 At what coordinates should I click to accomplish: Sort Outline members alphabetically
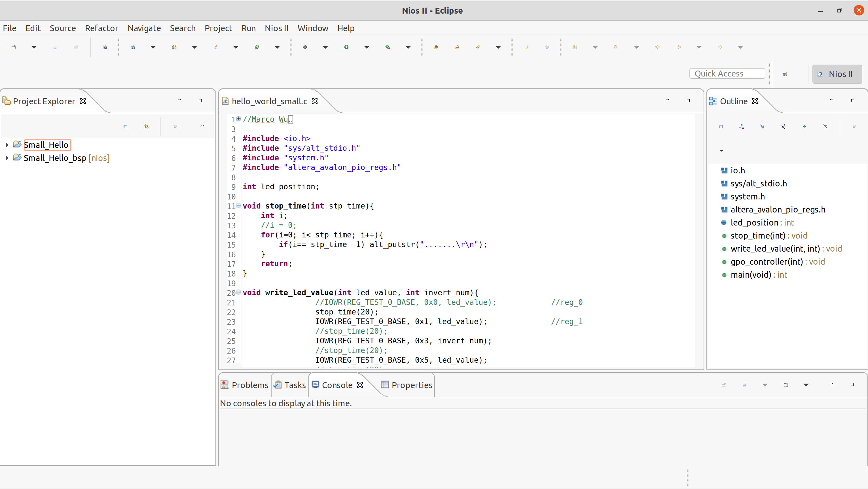pos(742,126)
